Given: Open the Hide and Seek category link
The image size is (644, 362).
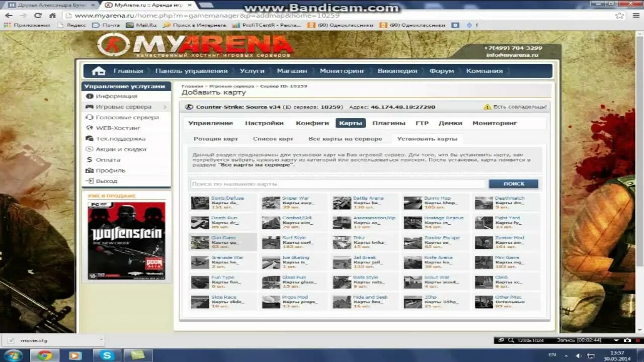Looking at the screenshot, I should [x=370, y=297].
